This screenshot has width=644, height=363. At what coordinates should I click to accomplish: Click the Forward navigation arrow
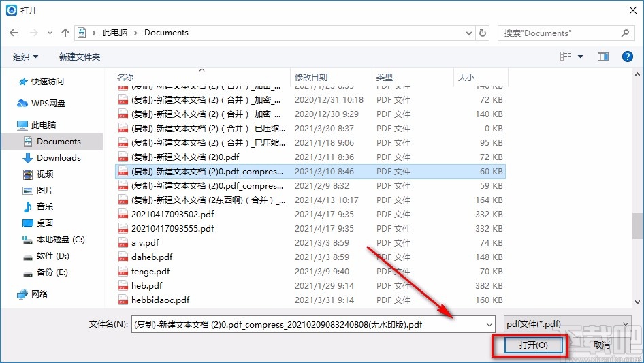point(33,33)
